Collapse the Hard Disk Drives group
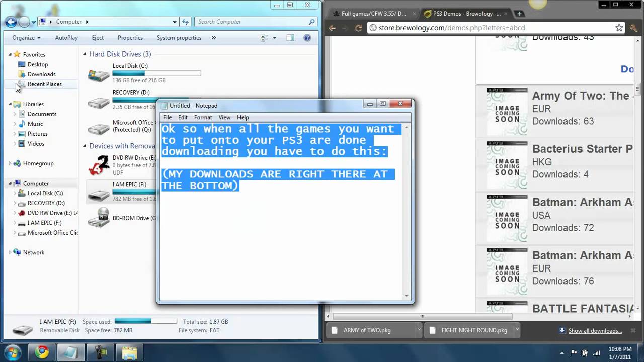The height and width of the screenshot is (362, 644). tap(85, 54)
